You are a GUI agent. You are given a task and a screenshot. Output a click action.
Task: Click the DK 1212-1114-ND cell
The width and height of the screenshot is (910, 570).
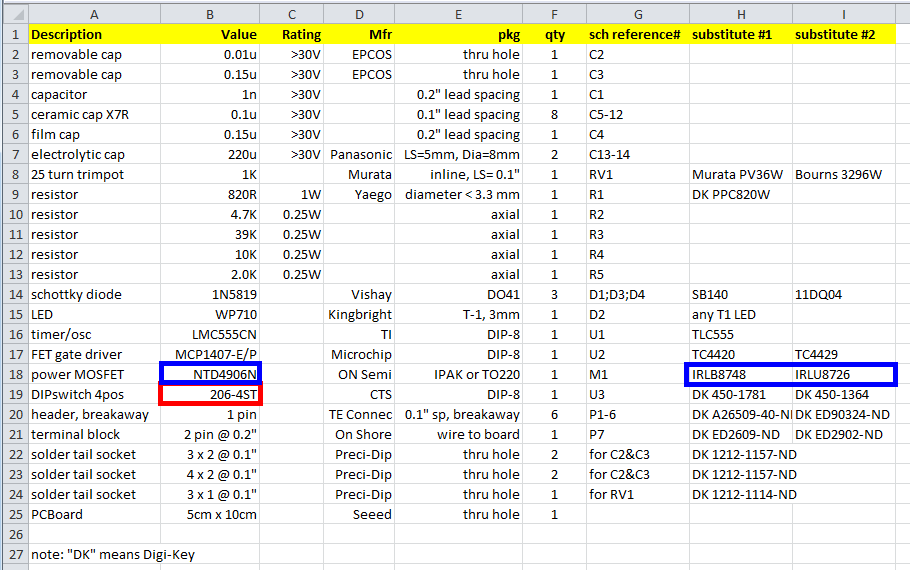(x=741, y=495)
